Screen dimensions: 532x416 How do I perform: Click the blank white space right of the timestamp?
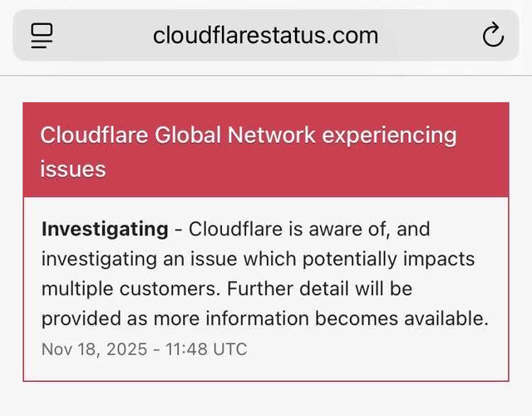tap(374, 349)
